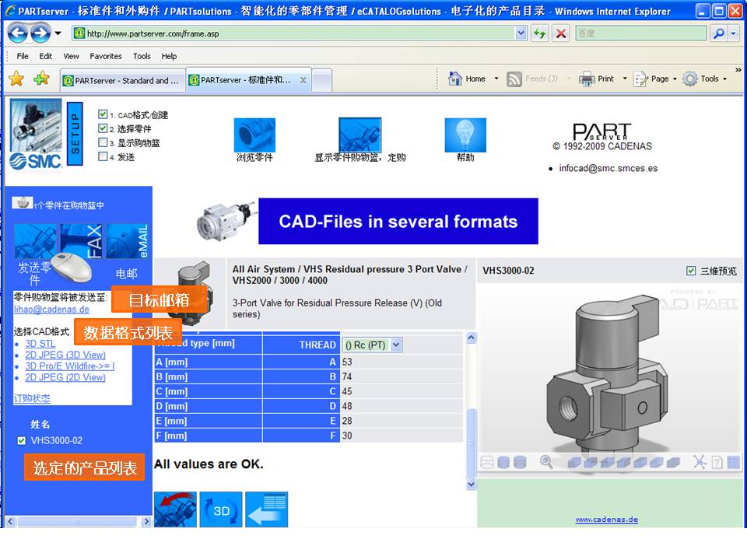Click the 发送零件 send parts image
The image size is (747, 560).
35,241
